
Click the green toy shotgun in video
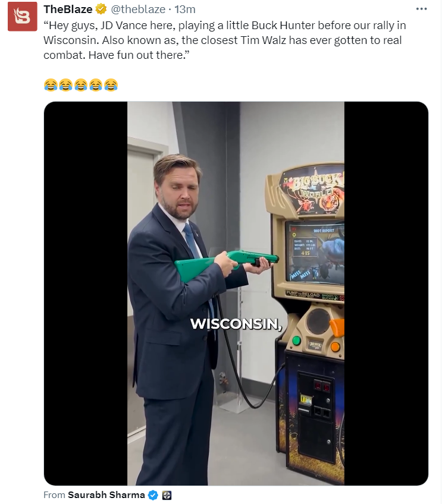point(227,265)
